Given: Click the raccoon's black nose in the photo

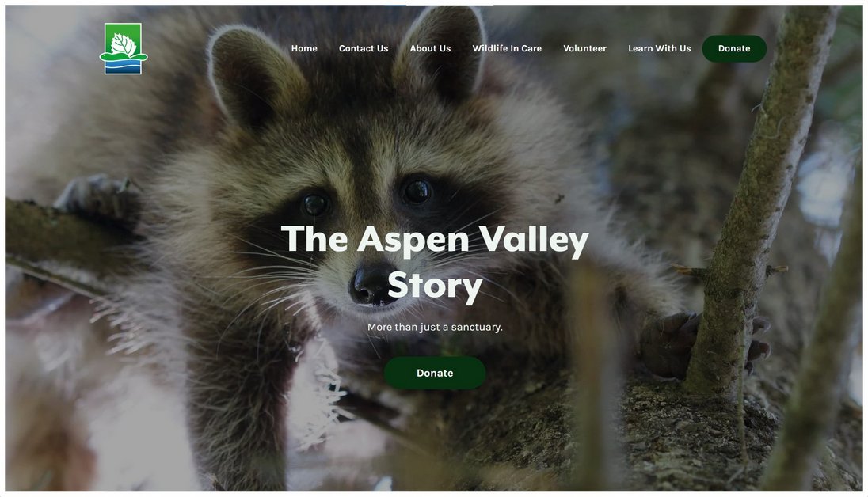Looking at the screenshot, I should (370, 285).
